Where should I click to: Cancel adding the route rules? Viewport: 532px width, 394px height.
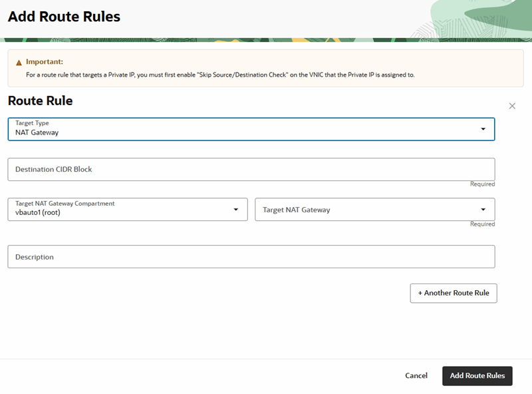(416, 375)
